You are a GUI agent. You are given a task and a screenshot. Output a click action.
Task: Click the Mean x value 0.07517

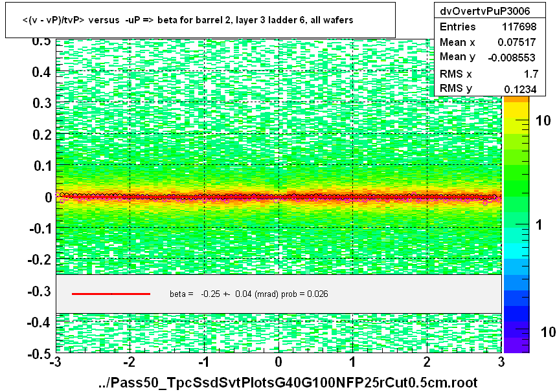coord(516,42)
